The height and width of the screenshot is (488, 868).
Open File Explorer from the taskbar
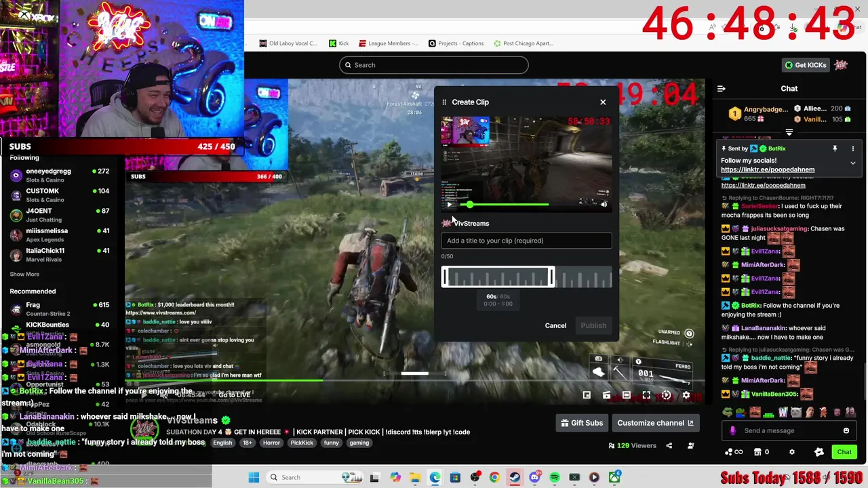coord(414,477)
